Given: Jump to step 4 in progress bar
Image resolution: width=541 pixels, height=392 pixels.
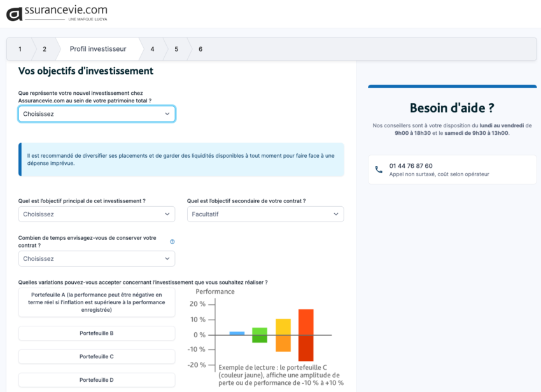Looking at the screenshot, I should click(x=152, y=49).
